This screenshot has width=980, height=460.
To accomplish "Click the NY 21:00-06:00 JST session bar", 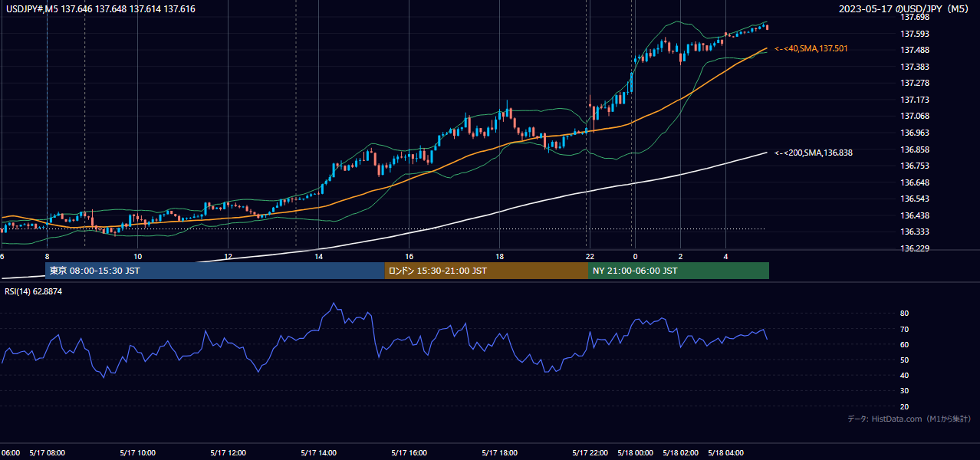I will [x=679, y=271].
